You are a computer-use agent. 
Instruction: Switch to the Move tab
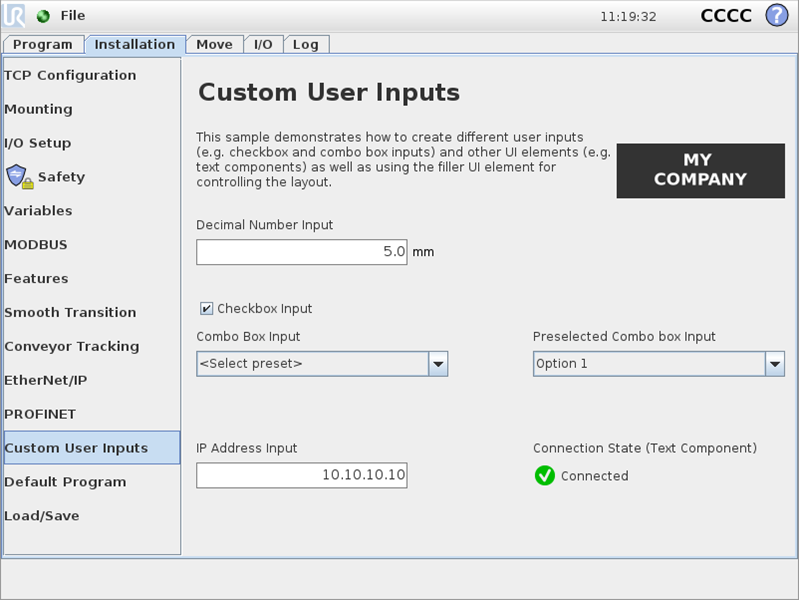(x=214, y=44)
